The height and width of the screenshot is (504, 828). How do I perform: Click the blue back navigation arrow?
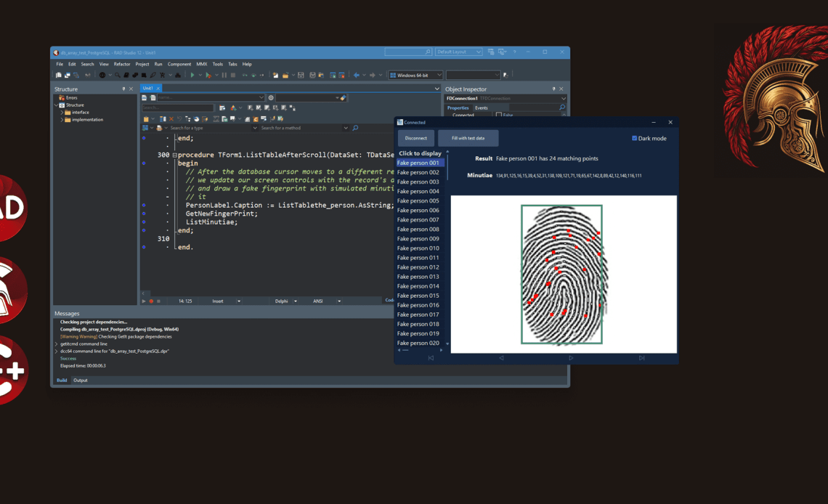point(356,75)
